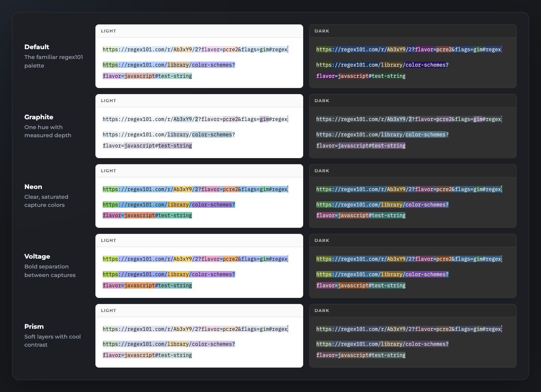This screenshot has width=541, height=392.
Task: Click flavor=javascript#test-string in Graphite light preview
Action: 147,146
